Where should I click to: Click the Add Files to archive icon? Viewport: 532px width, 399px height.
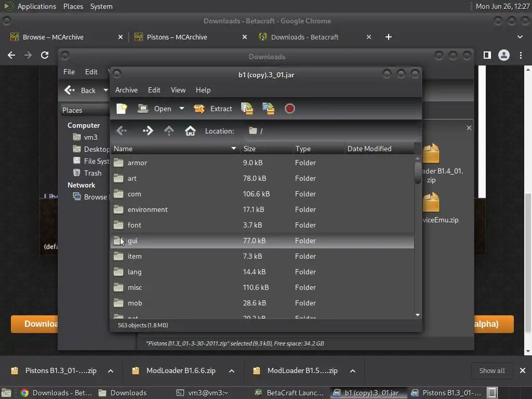click(x=247, y=109)
